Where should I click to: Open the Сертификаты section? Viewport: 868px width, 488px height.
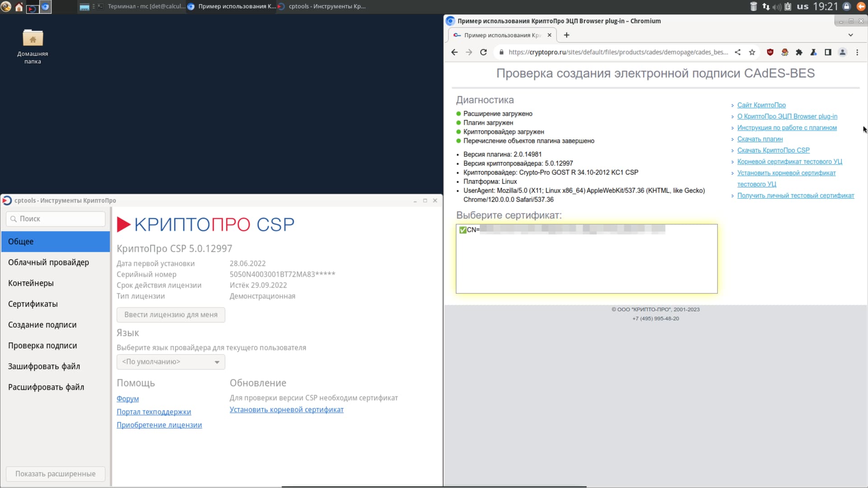click(56, 304)
